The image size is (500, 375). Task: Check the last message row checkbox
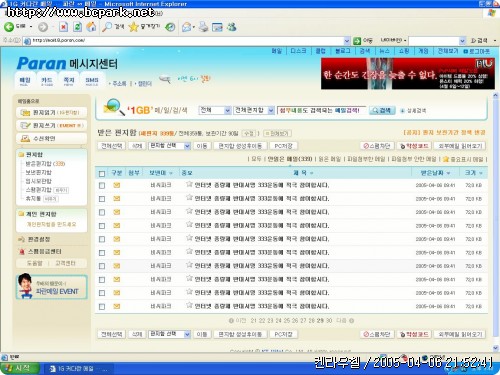102,307
